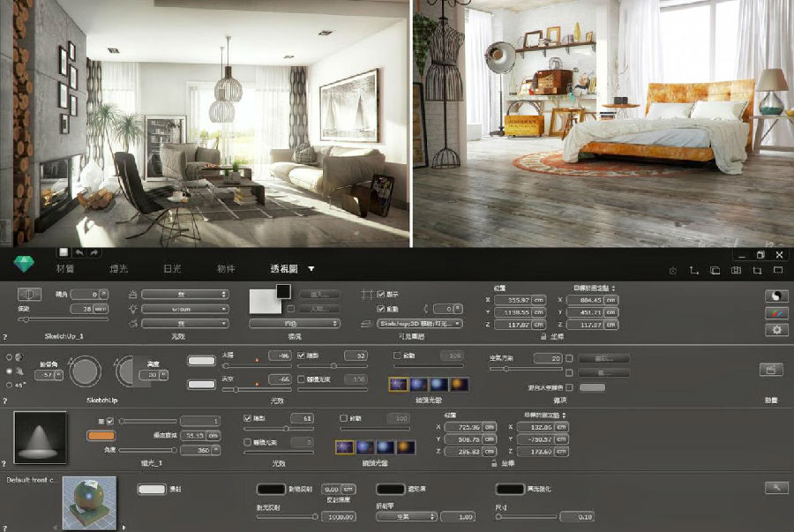Click the crop render region icon
This screenshot has height=532, width=794.
coord(756,270)
